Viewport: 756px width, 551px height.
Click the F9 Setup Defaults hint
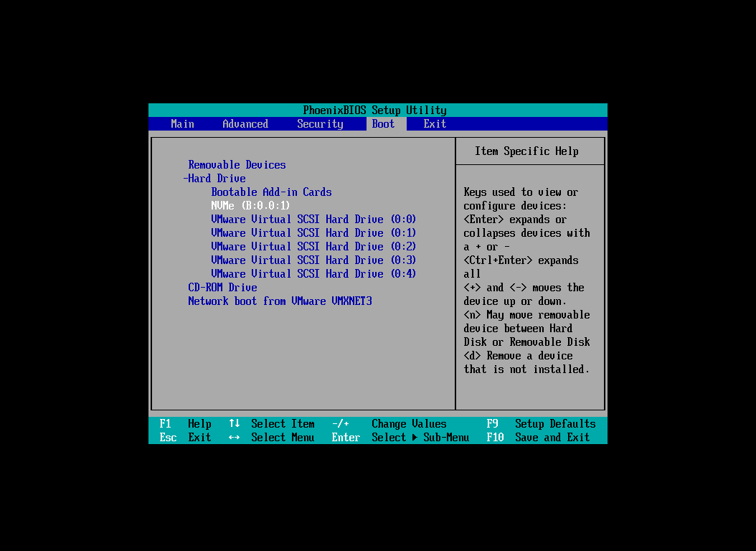(541, 424)
